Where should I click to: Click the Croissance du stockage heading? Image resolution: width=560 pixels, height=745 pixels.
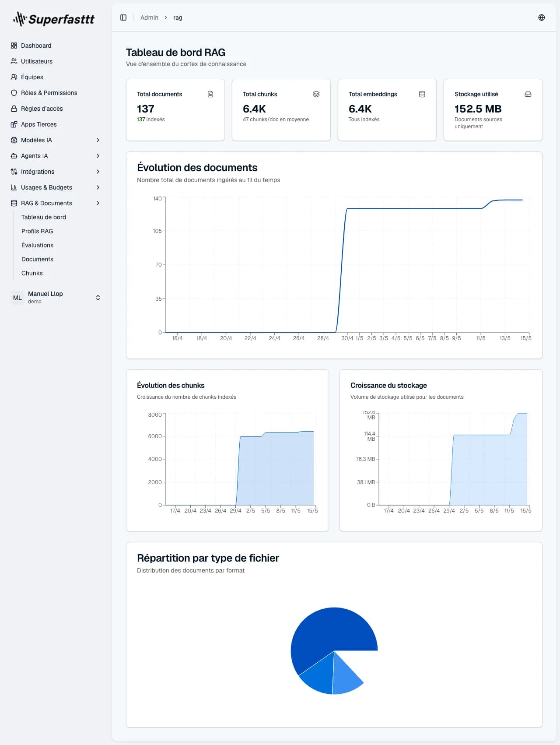click(x=388, y=385)
